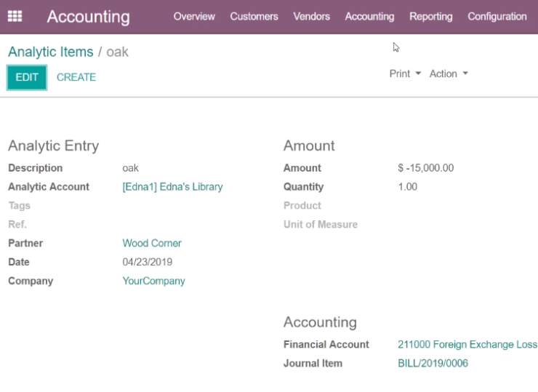Click the Print dropdown caret arrow
Screen dimensions: 538x392
coord(418,73)
